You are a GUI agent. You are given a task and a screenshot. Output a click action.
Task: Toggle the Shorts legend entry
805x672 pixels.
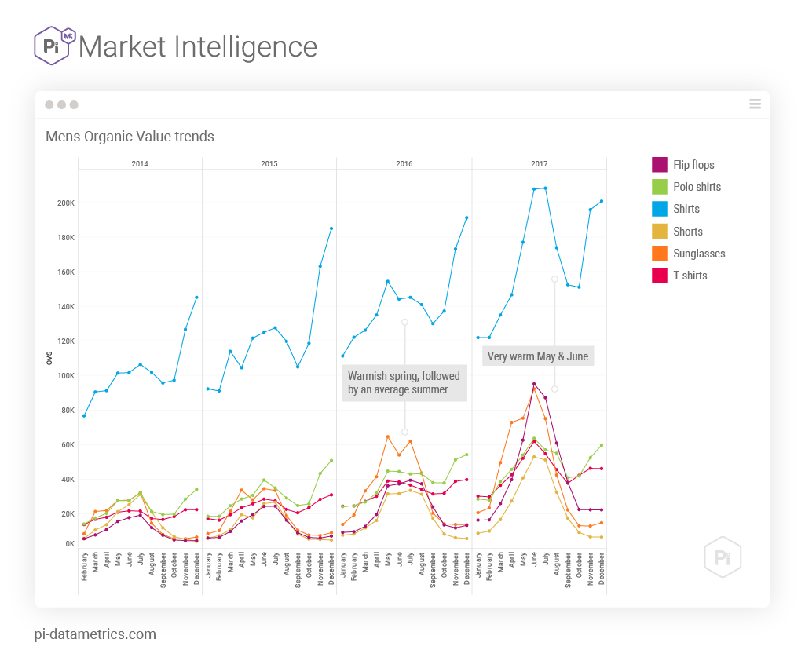(687, 232)
